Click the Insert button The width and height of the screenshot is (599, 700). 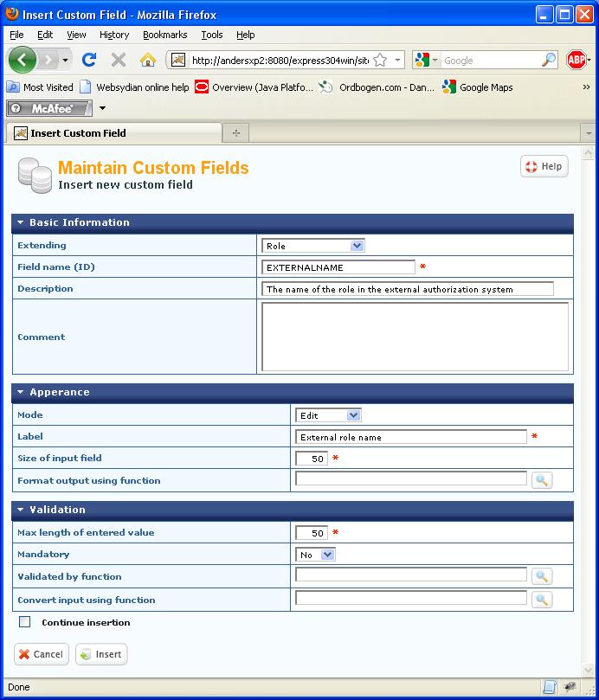pos(101,654)
